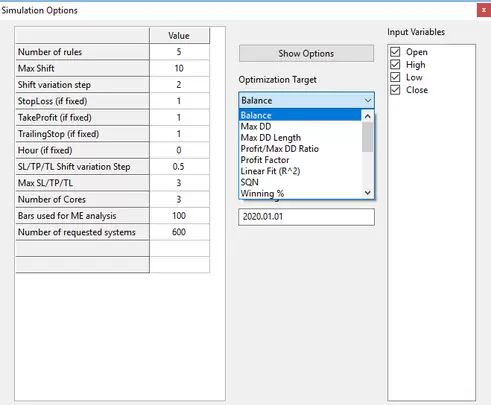
Task: Click the Show Options button
Action: pos(306,53)
